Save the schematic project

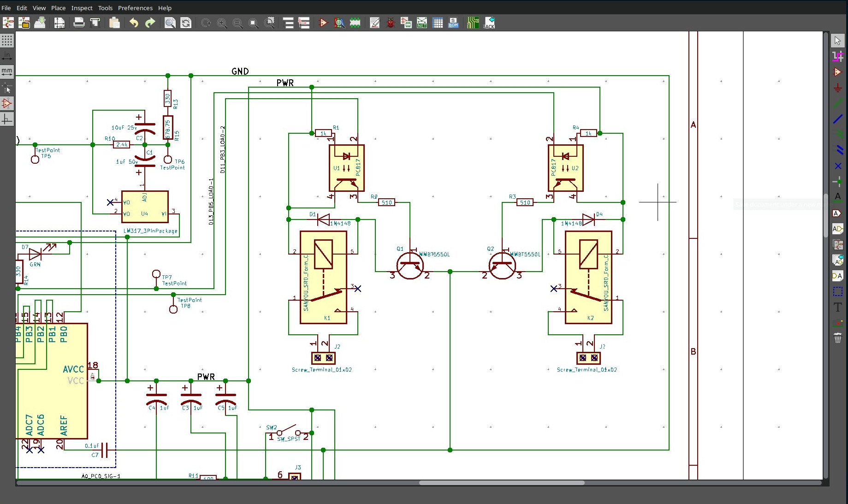click(40, 23)
